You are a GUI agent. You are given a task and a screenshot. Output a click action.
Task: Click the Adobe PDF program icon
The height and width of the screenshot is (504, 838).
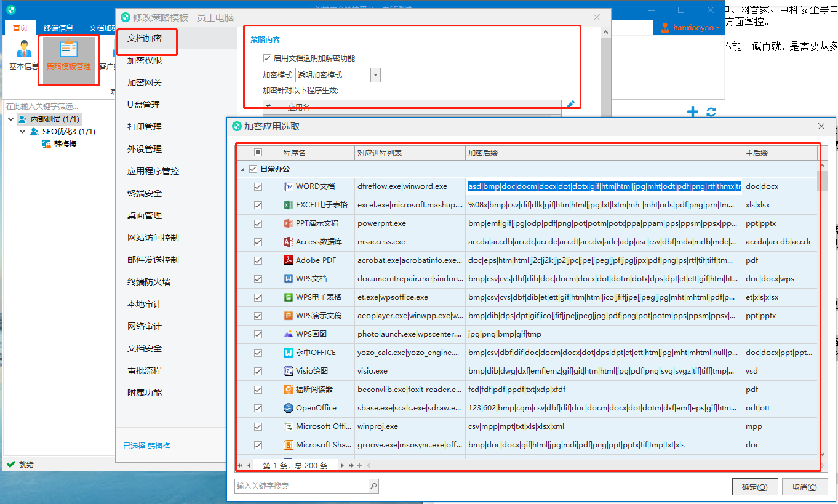(288, 260)
